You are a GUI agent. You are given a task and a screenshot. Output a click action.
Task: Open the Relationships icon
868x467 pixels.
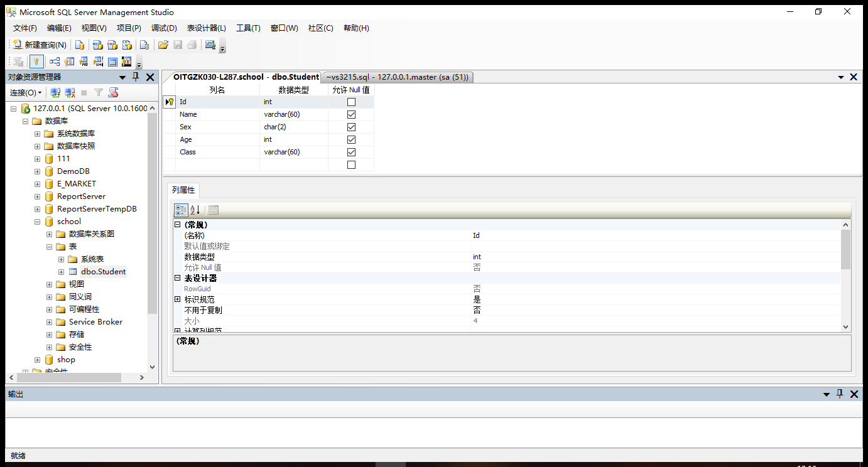[x=55, y=62]
